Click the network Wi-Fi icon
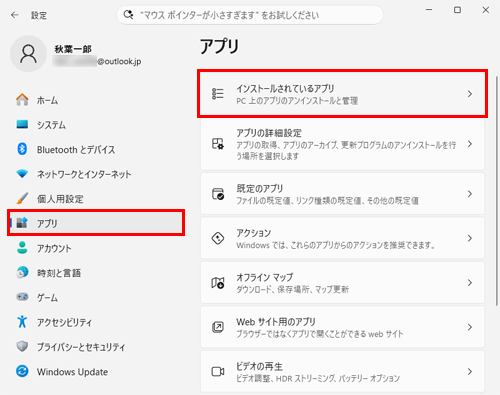 (22, 174)
